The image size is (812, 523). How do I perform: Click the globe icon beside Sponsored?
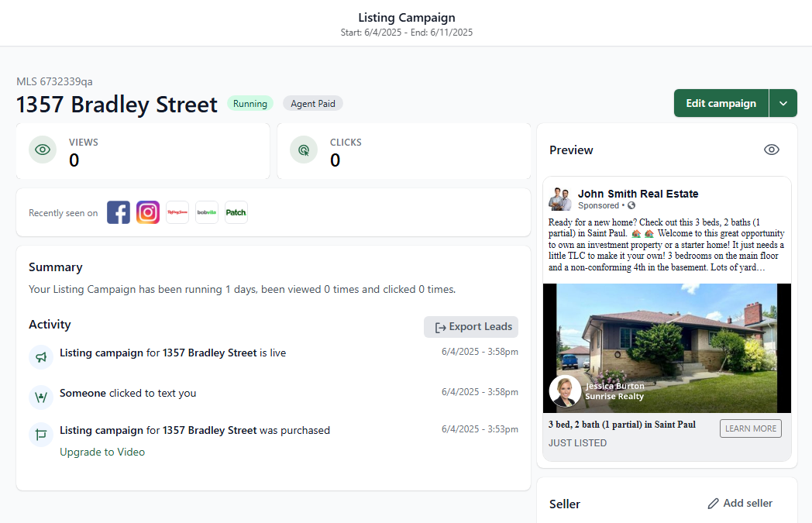pyautogui.click(x=631, y=205)
